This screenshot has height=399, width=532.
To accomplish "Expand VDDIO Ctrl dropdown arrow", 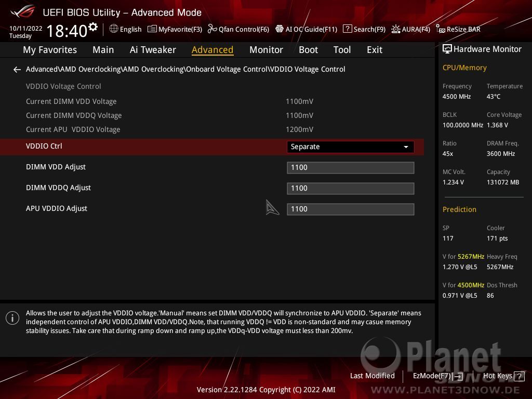I will [406, 147].
